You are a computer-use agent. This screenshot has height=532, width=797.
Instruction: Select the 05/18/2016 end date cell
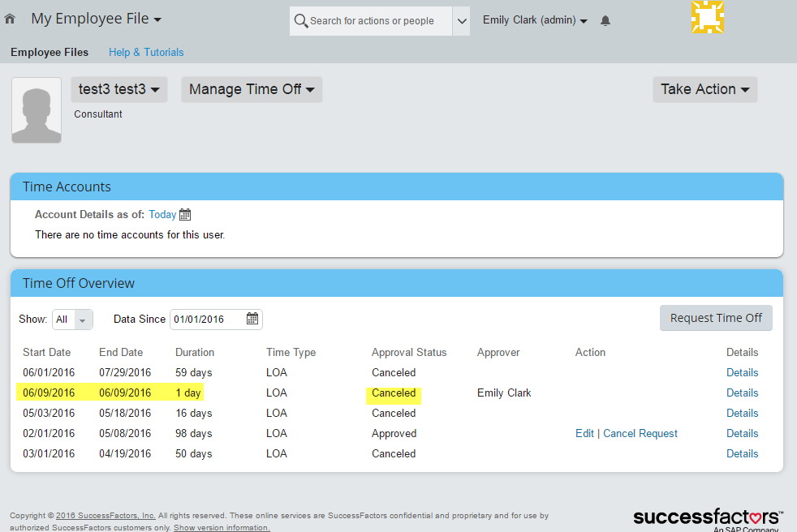(x=125, y=413)
